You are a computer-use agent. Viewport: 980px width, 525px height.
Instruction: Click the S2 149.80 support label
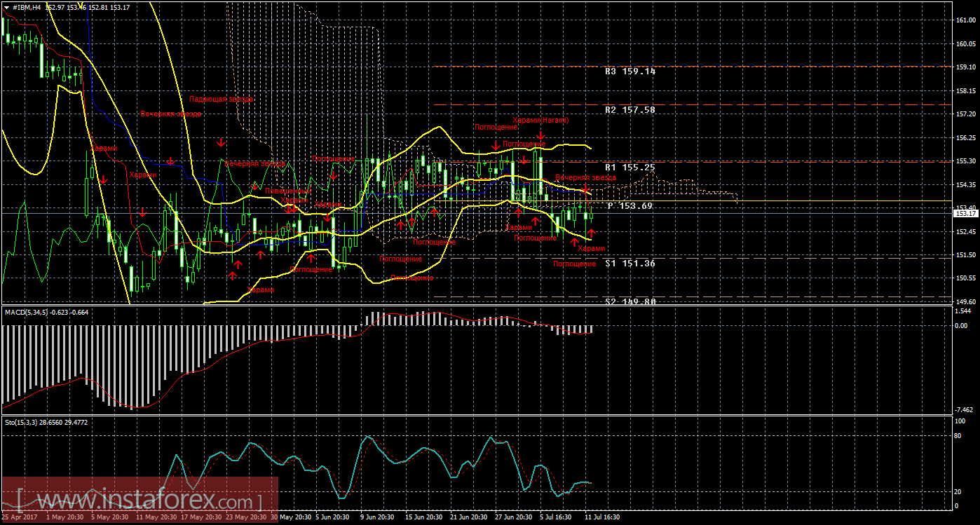tap(630, 301)
